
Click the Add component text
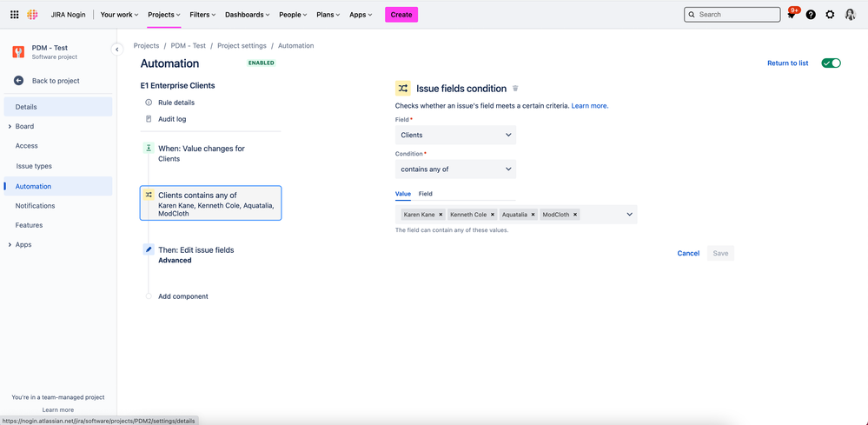tap(183, 296)
